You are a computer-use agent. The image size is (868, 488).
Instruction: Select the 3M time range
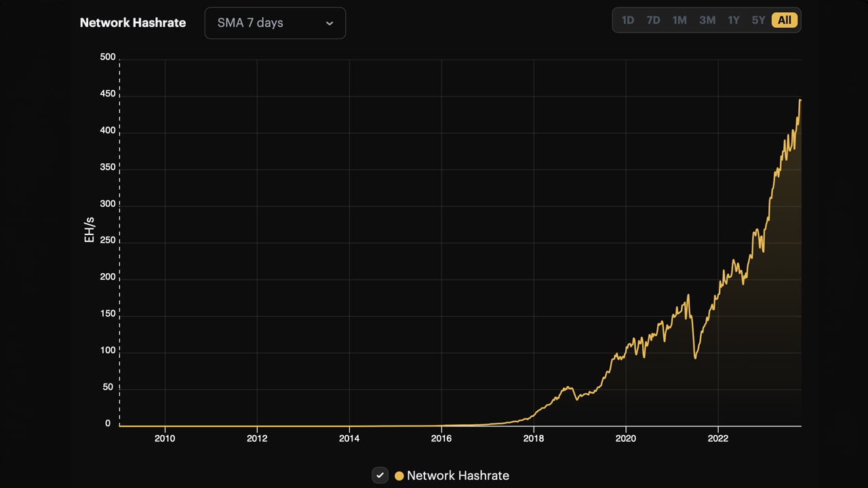point(707,20)
